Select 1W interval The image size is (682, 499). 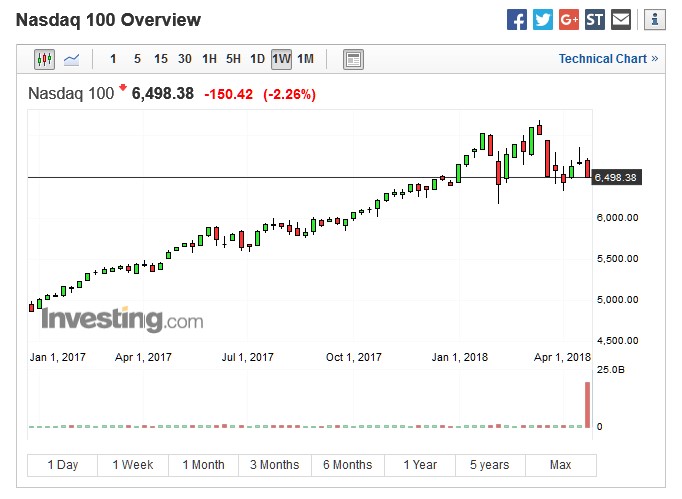click(x=281, y=59)
